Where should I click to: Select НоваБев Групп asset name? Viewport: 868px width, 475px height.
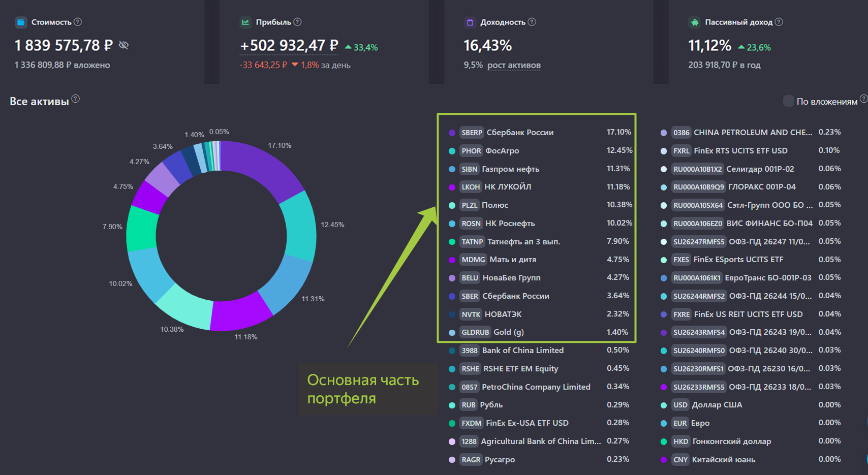[511, 278]
